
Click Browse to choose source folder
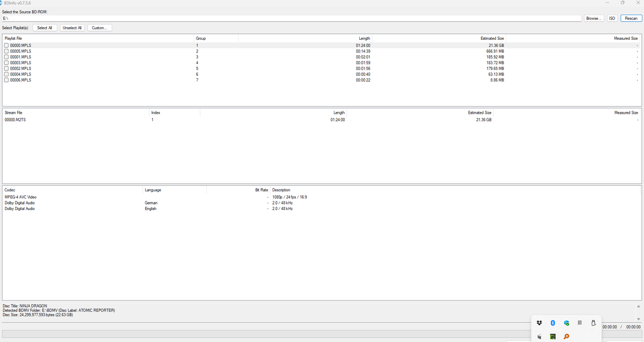594,18
